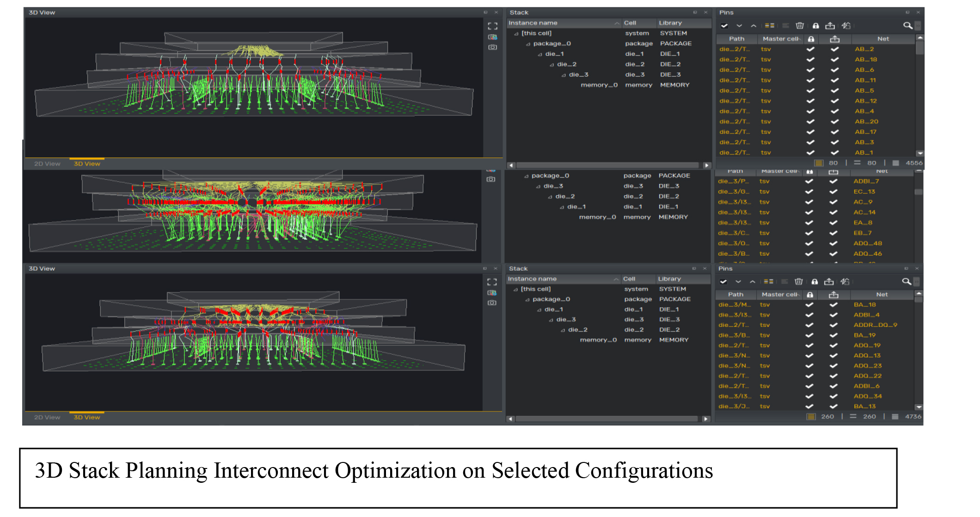Click fit-to-view icon in bottom 3D View
980x517 pixels.
[x=492, y=282]
